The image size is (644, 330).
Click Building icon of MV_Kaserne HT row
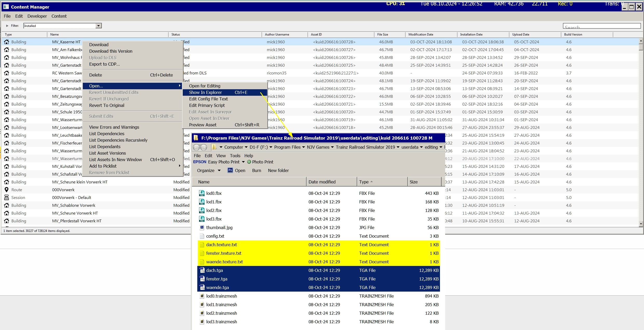6,42
